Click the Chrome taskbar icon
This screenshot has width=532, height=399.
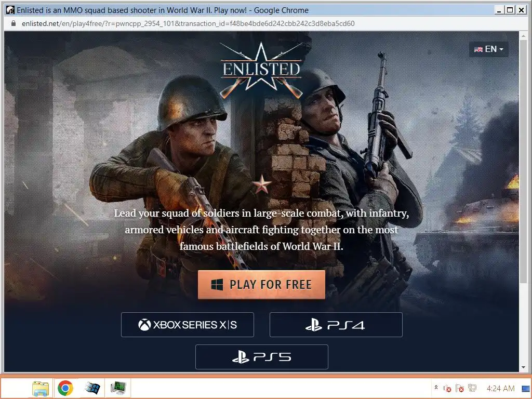pyautogui.click(x=65, y=388)
